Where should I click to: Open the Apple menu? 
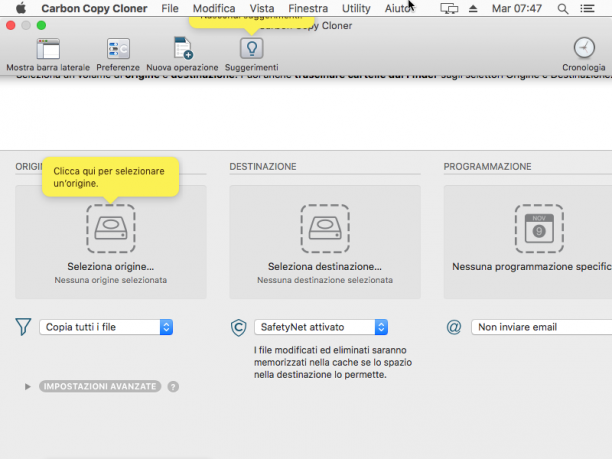21,8
